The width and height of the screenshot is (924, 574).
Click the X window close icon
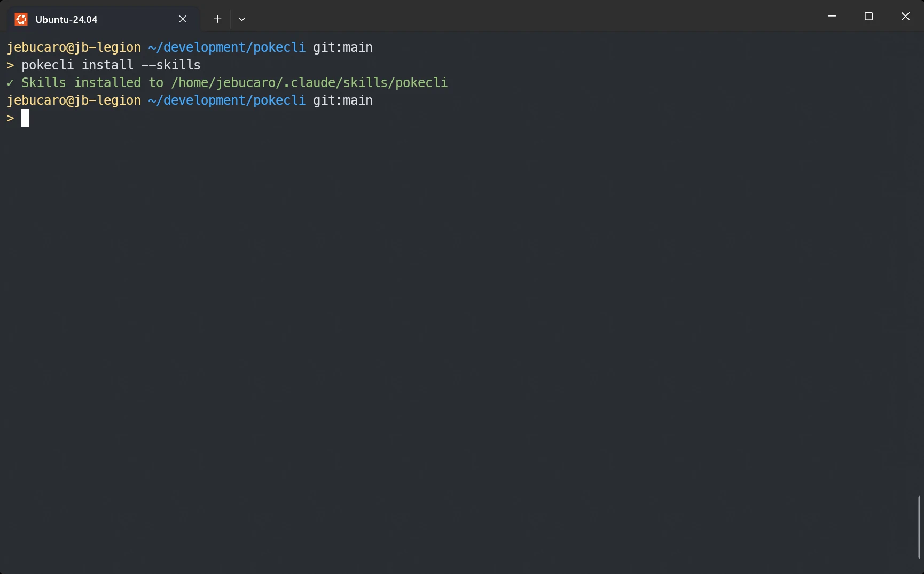coord(905,16)
